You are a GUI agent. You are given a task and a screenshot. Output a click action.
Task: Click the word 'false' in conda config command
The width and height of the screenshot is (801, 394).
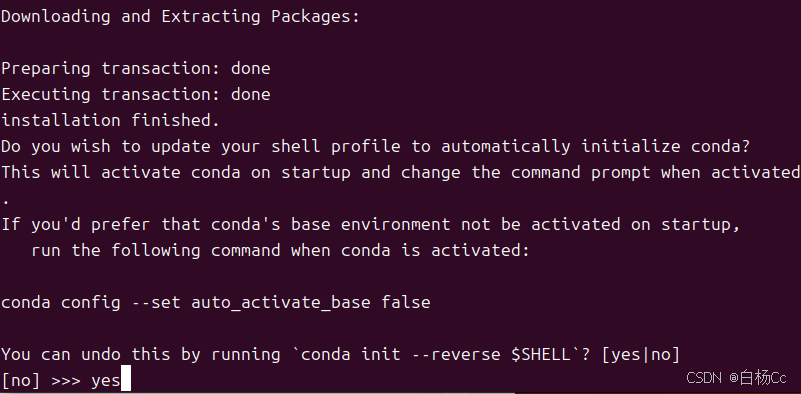tap(406, 303)
